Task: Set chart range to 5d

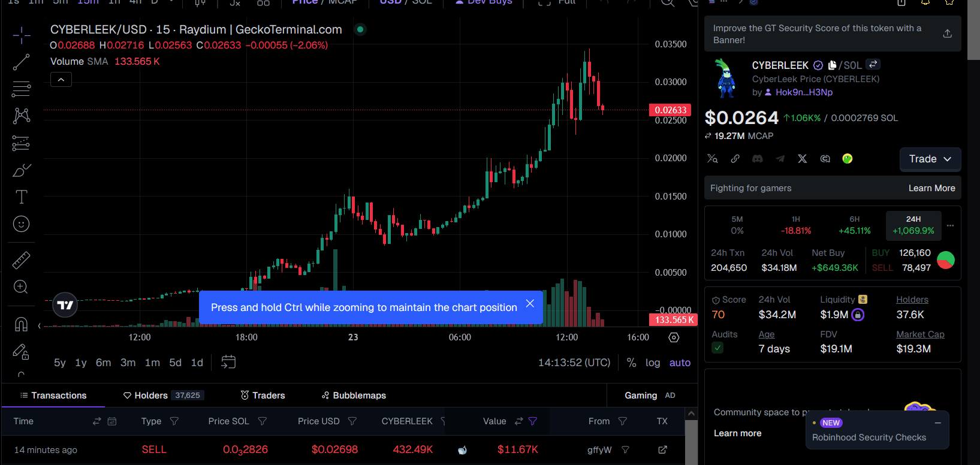Action: pyautogui.click(x=176, y=363)
